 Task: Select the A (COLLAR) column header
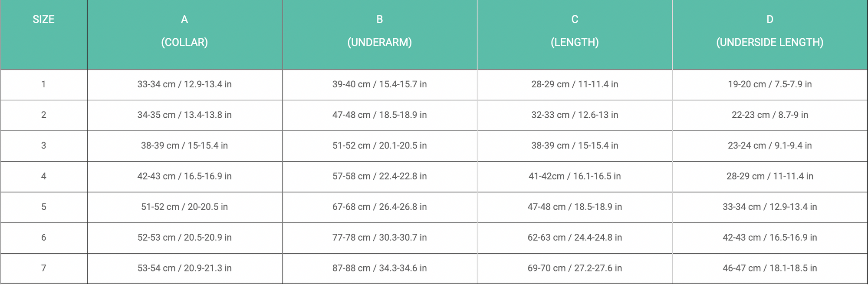(184, 31)
